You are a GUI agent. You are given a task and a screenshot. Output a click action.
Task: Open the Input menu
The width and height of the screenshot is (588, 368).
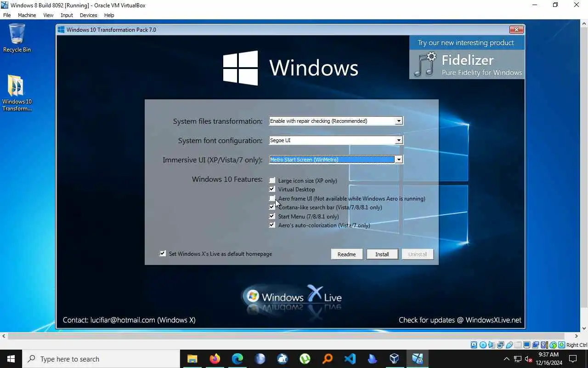coord(67,15)
